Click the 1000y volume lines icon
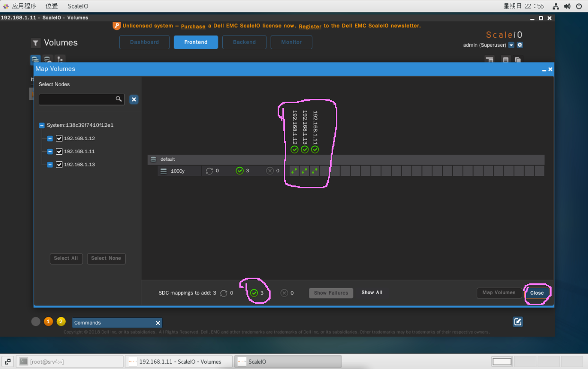Screen dimensions: 588x369 pyautogui.click(x=164, y=171)
